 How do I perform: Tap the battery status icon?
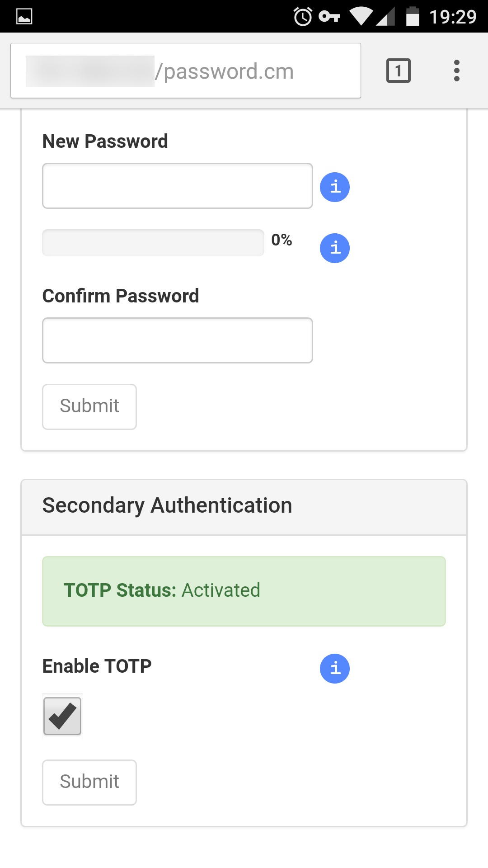(412, 17)
